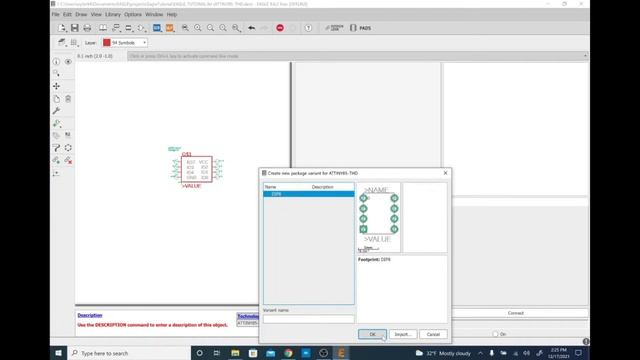Click Cancel in the package variant dialog
The width and height of the screenshot is (640, 360).
[x=433, y=334]
